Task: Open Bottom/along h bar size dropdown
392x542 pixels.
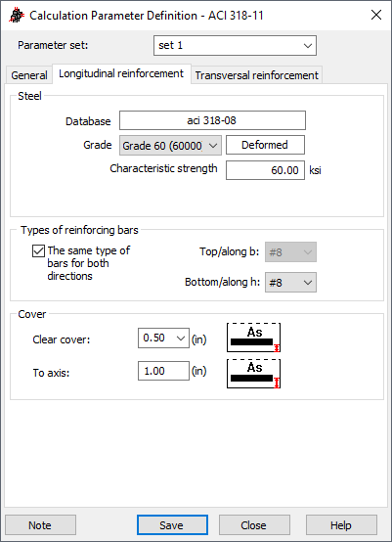Action: pos(290,283)
